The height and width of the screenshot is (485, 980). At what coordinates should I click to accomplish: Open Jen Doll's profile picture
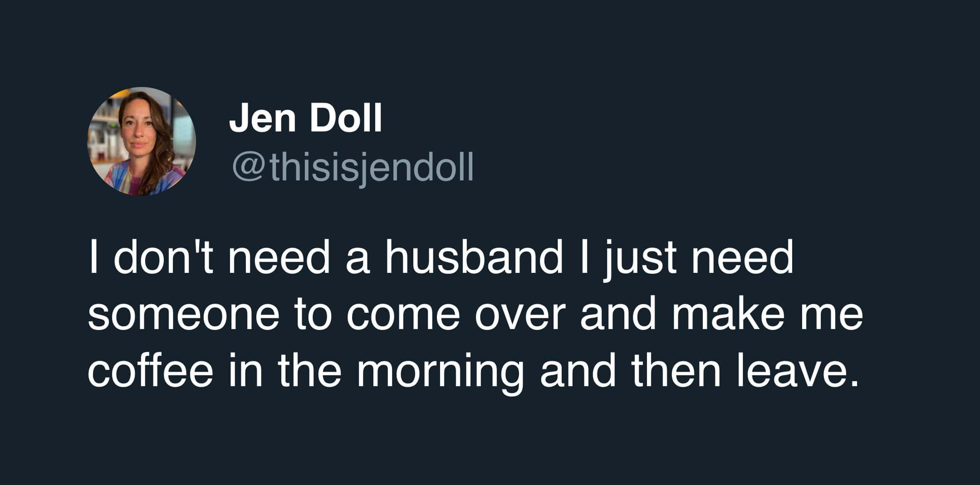[x=142, y=141]
